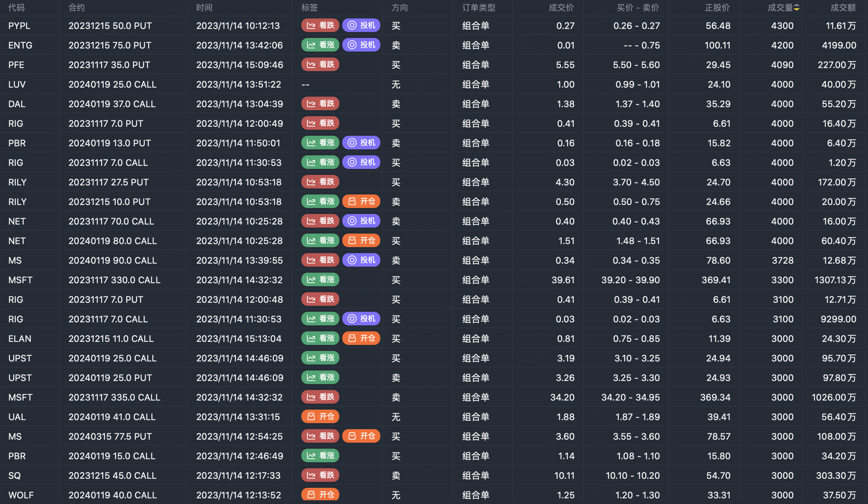Select the DAL ticker cell
This screenshot has height=504, width=868.
17,104
